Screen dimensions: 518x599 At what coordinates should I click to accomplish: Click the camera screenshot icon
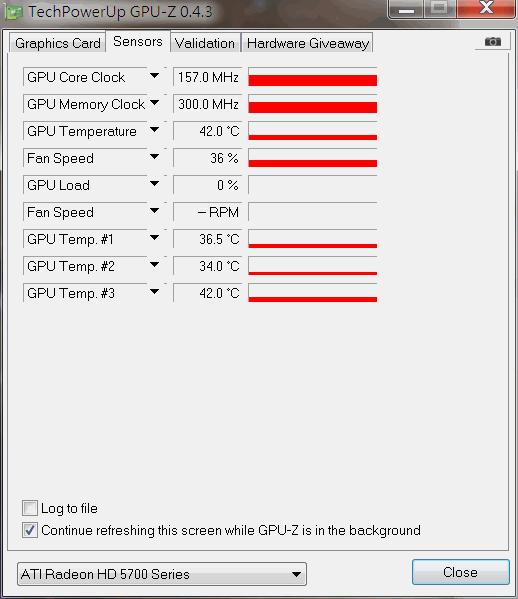(492, 41)
